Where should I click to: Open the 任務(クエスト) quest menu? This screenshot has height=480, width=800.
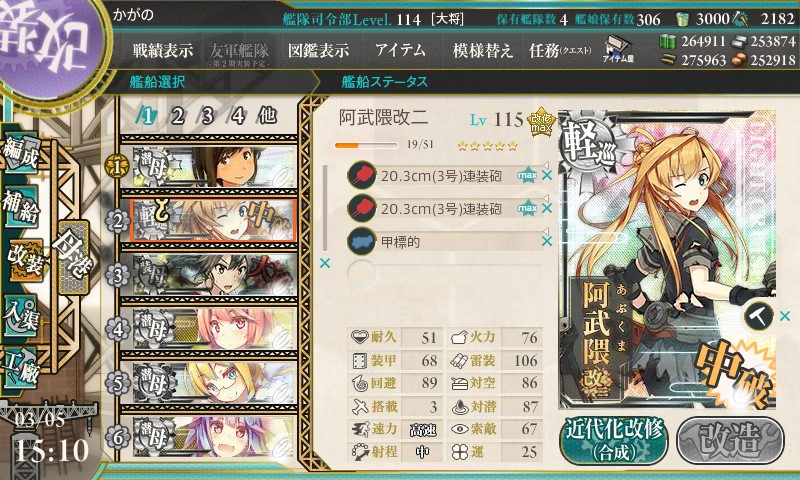[x=560, y=50]
